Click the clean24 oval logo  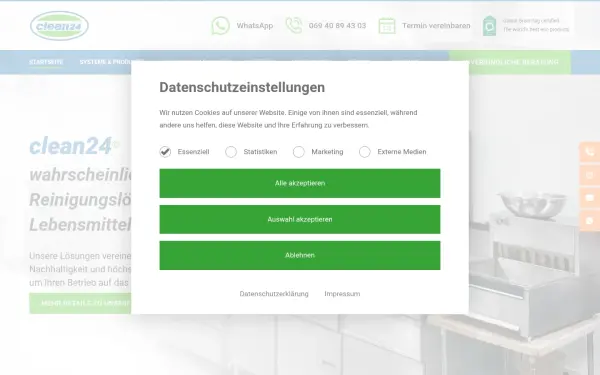(x=59, y=26)
